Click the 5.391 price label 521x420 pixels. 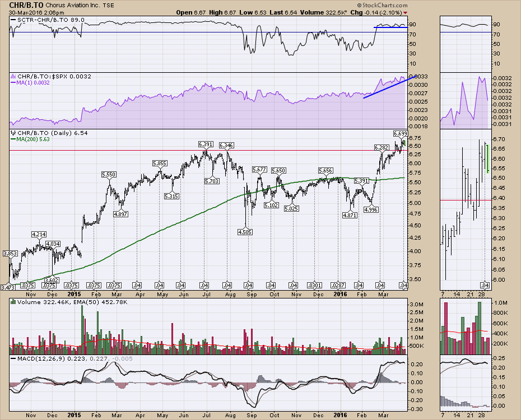361,181
